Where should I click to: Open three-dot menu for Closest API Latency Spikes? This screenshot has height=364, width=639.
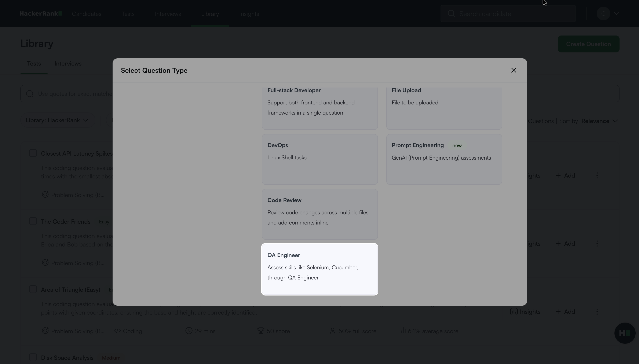pyautogui.click(x=597, y=175)
